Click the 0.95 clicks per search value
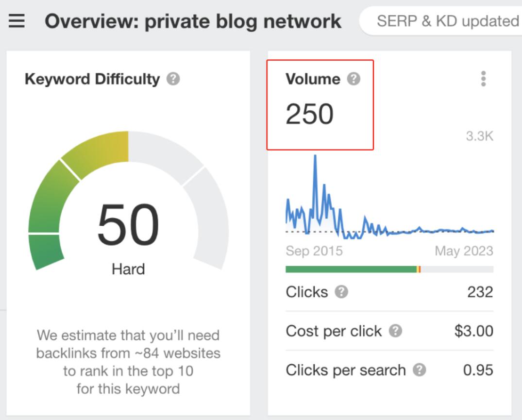Viewport: 522px width, 420px height. click(478, 370)
